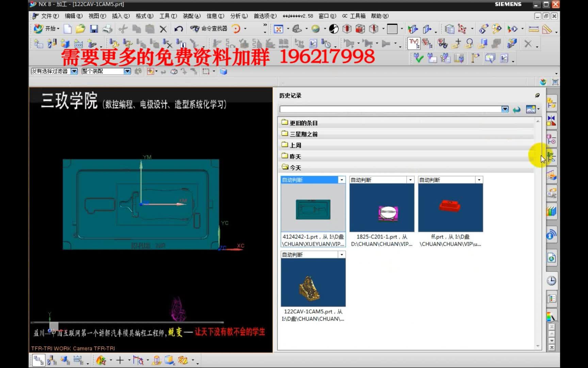Viewport: 588px width, 368px height.
Task: Click the Delete X icon in top toolbar
Action: coord(163,29)
